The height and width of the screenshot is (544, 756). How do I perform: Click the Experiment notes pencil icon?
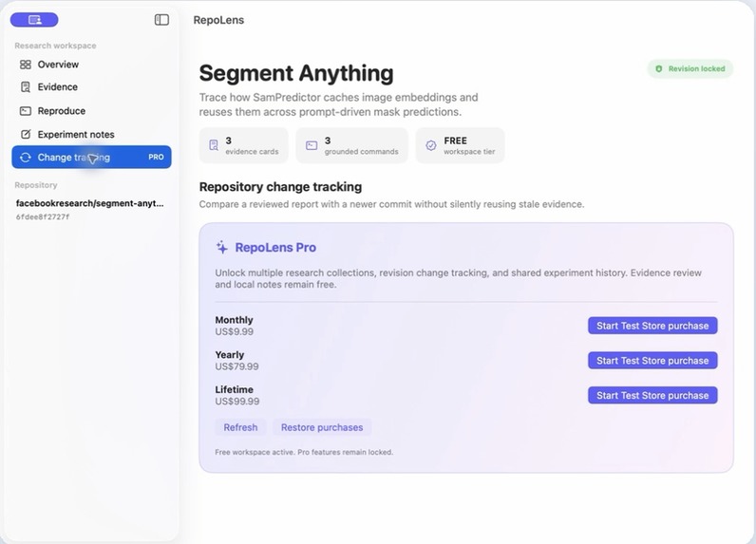point(26,135)
